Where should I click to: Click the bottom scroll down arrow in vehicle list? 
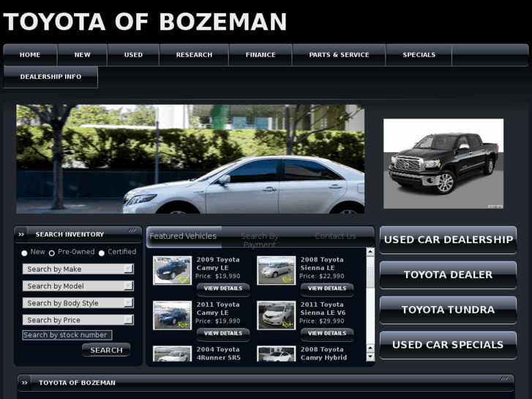point(370,357)
